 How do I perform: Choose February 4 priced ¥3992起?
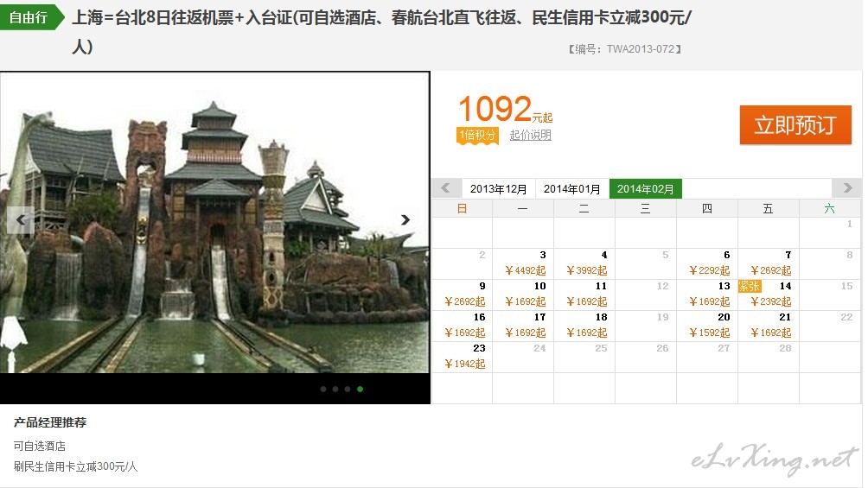point(584,263)
